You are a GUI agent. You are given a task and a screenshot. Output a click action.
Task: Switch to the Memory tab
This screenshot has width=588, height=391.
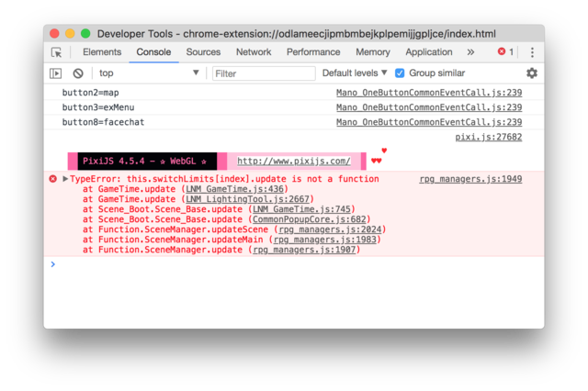[x=373, y=52]
